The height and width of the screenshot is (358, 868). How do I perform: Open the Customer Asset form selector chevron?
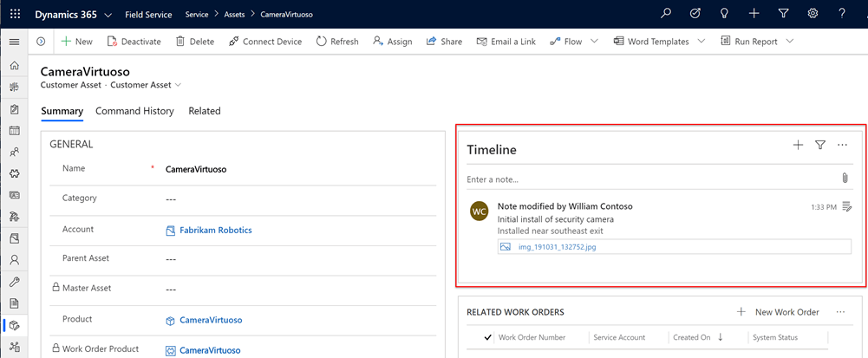178,85
